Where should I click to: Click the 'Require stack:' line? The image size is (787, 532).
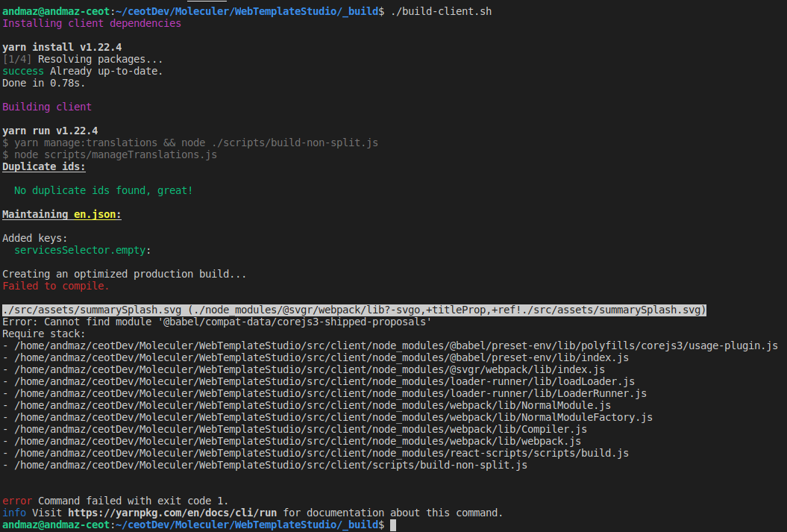tap(44, 334)
